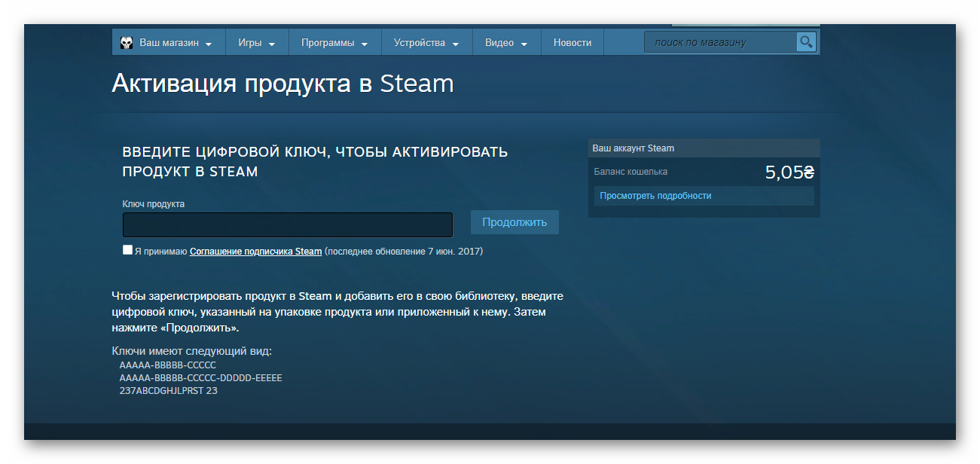This screenshot has width=980, height=464.
Task: Expand the arrow next to Видео
Action: coord(524,44)
